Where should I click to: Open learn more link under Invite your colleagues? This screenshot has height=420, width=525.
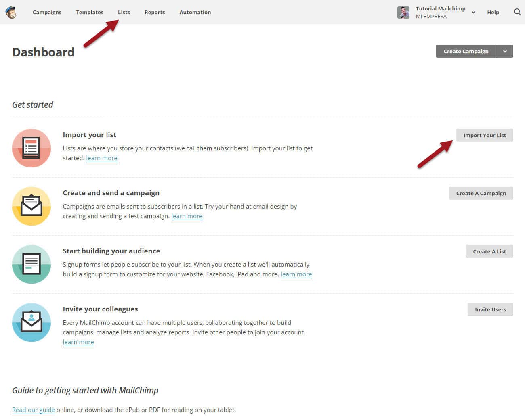pyautogui.click(x=78, y=342)
